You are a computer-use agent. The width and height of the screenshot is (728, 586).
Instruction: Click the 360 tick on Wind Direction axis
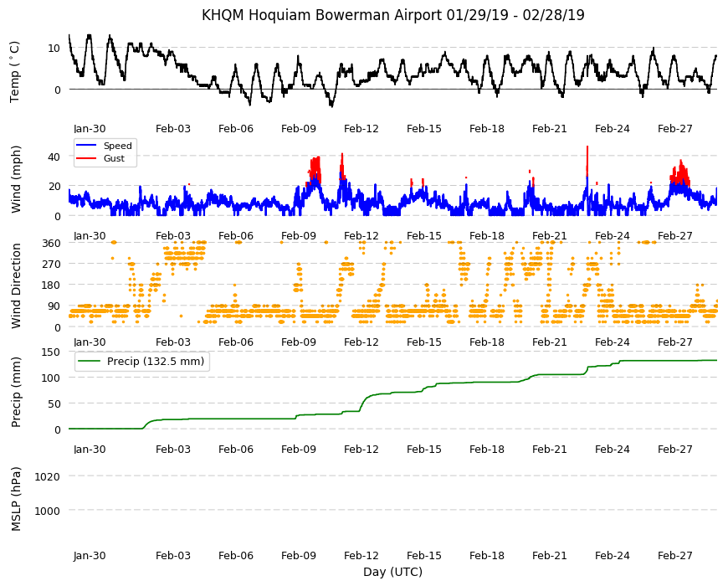51,243
